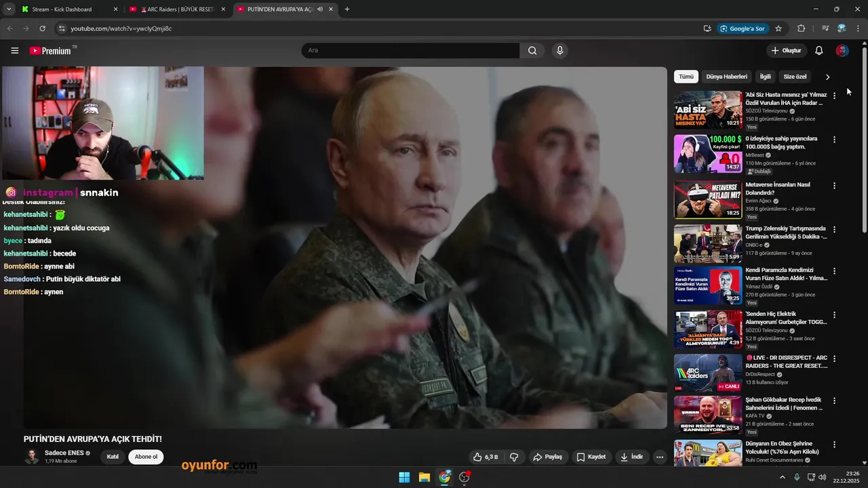
Task: Open options for Metaverse İnsanları video
Action: (x=834, y=185)
